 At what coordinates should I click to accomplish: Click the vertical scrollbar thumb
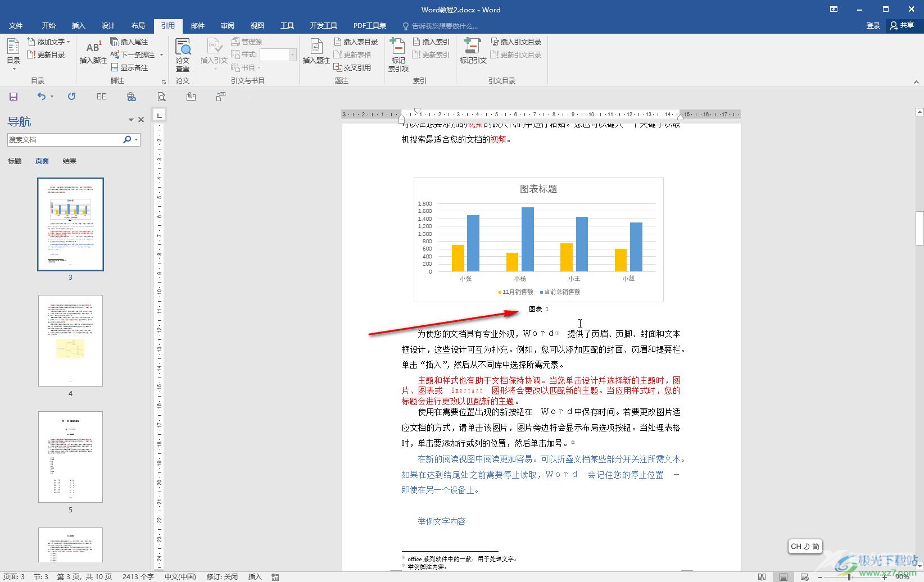[920, 228]
